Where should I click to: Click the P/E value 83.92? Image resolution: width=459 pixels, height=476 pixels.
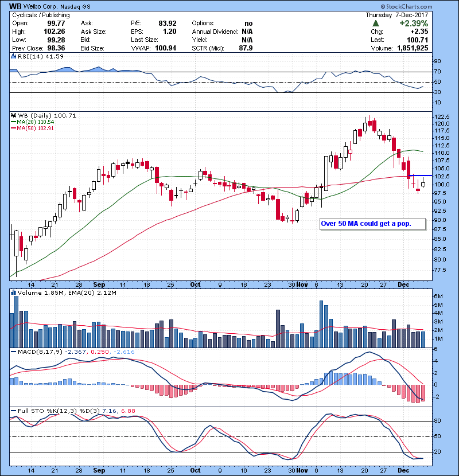point(168,24)
